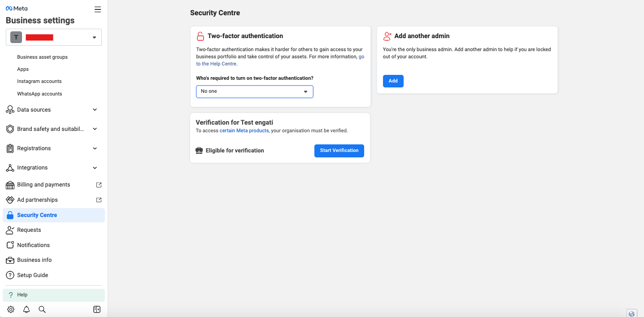
Task: Follow the certain Meta products link
Action: click(244, 131)
